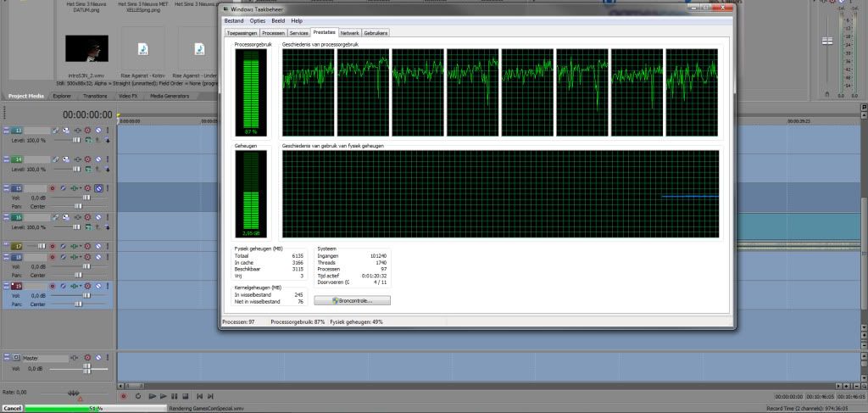Make compositing child arrow on track 13
The height and width of the screenshot is (413, 868).
pos(107,140)
